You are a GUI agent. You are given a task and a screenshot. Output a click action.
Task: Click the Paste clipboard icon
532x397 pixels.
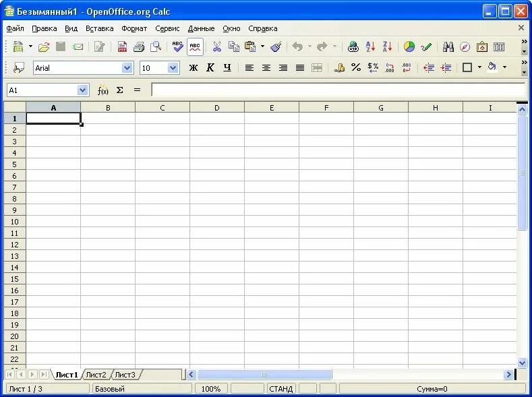click(250, 47)
